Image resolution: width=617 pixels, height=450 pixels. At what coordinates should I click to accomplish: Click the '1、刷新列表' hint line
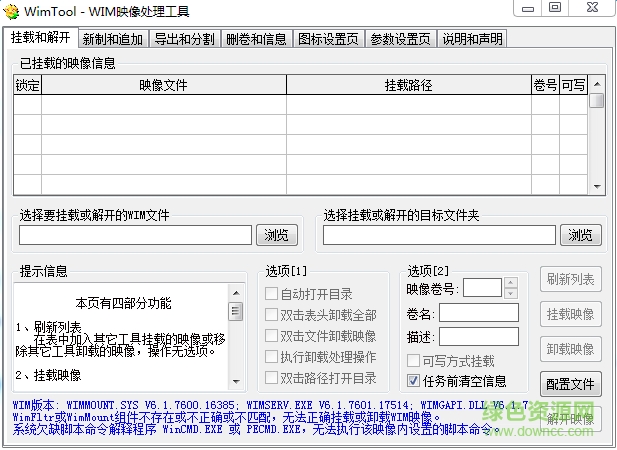tap(48, 327)
